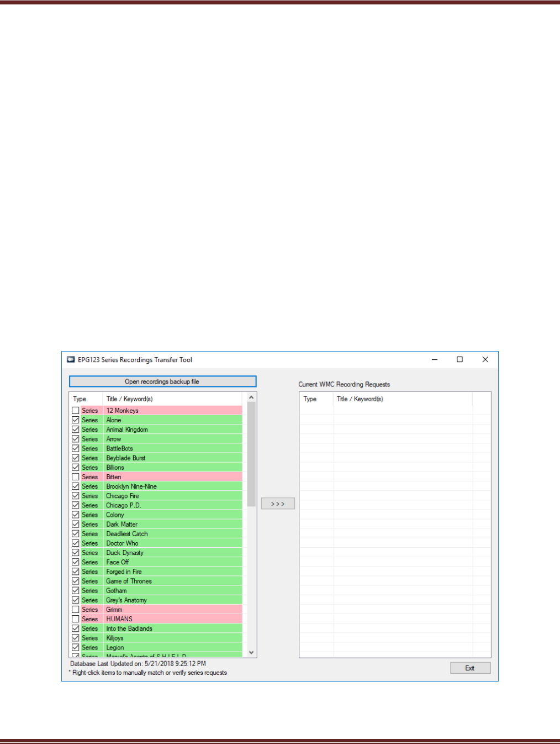Viewport: 560px width, 744px height.
Task: Select the Into the Badlands row title
Action: click(x=129, y=628)
